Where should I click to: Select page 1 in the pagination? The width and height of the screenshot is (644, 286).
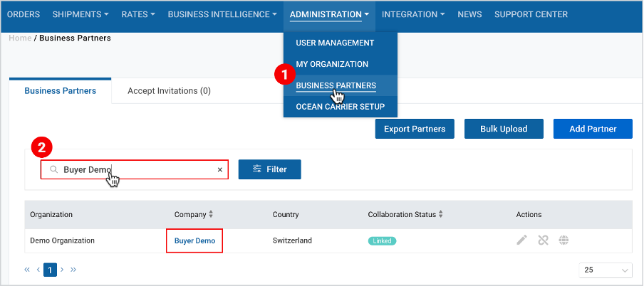coord(50,270)
